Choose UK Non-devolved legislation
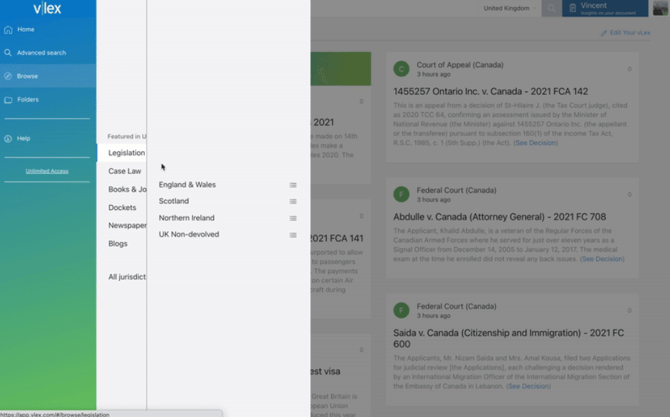Screen dimensions: 670x417 [189, 234]
